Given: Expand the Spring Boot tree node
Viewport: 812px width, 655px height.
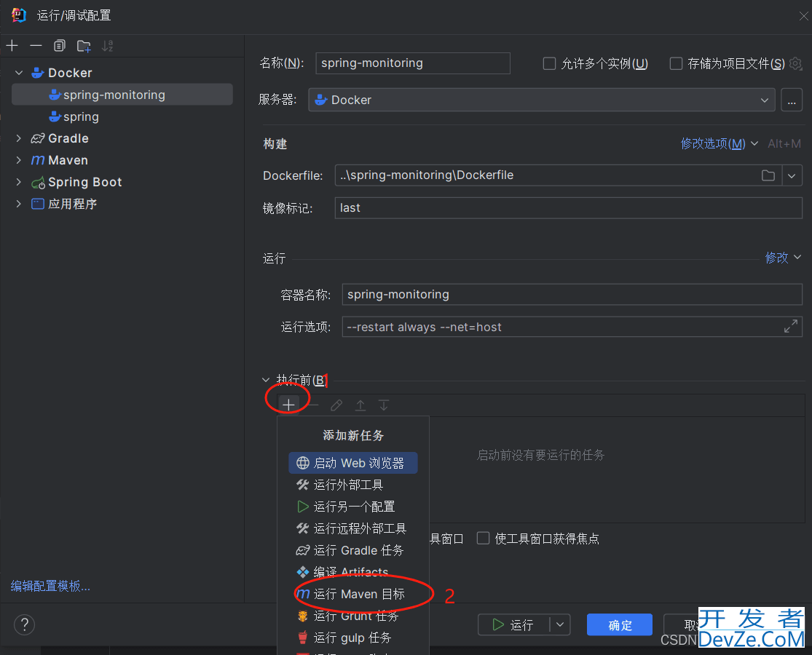Looking at the screenshot, I should pos(19,182).
